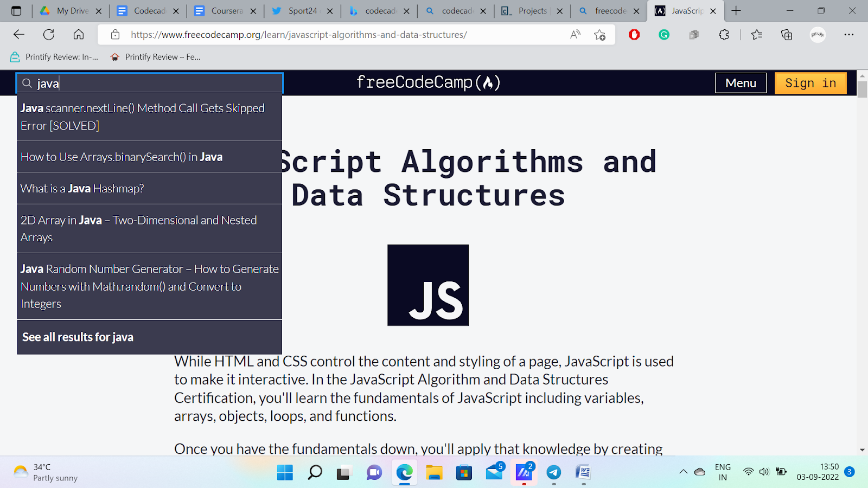Go back to the previous page
The height and width of the screenshot is (488, 868).
pos(19,35)
